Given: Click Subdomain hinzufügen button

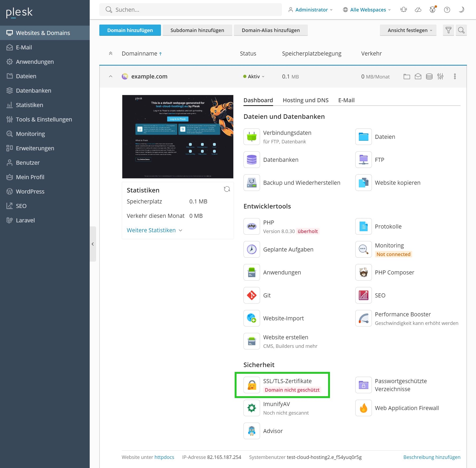Looking at the screenshot, I should pos(197,30).
